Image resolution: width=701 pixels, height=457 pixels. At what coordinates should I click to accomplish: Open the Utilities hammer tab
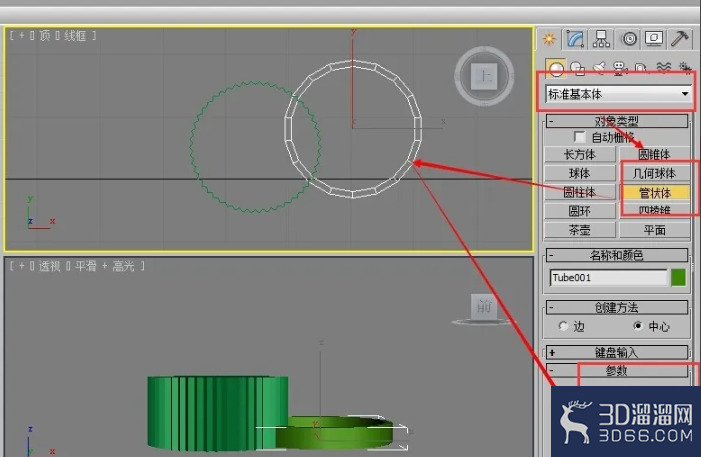pyautogui.click(x=679, y=39)
